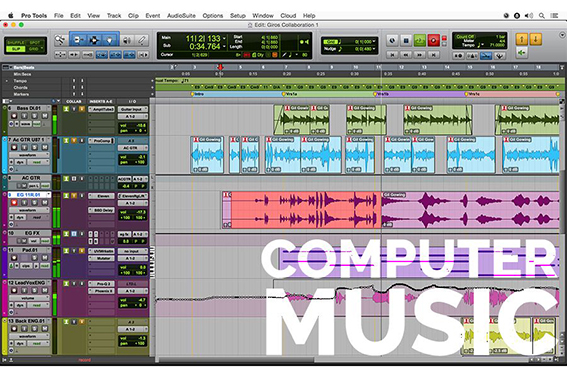This screenshot has width=567, height=378.
Task: Open Main counter format dropdown arrow
Action: pos(224,38)
